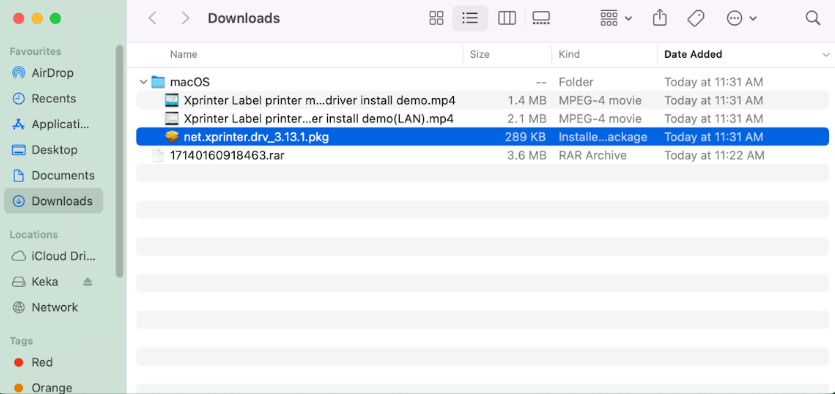The width and height of the screenshot is (835, 394).
Task: Click the RAR Archive kind cell
Action: pos(593,155)
